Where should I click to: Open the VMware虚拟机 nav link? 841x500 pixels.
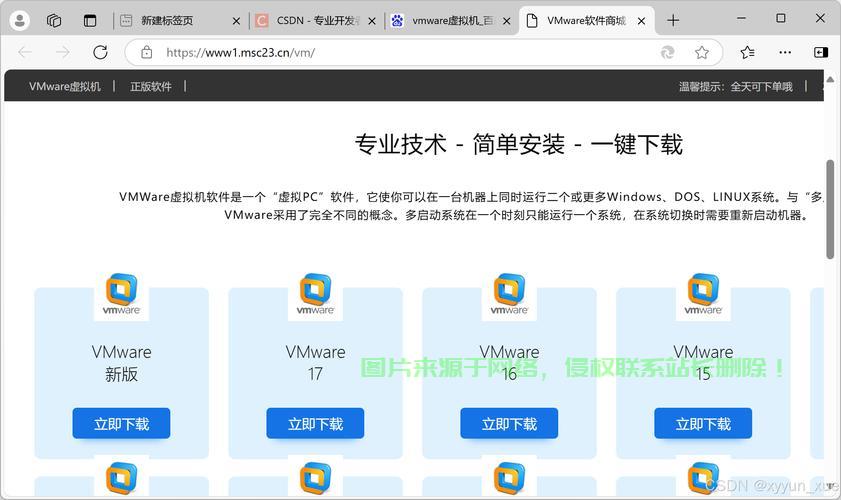(x=65, y=86)
